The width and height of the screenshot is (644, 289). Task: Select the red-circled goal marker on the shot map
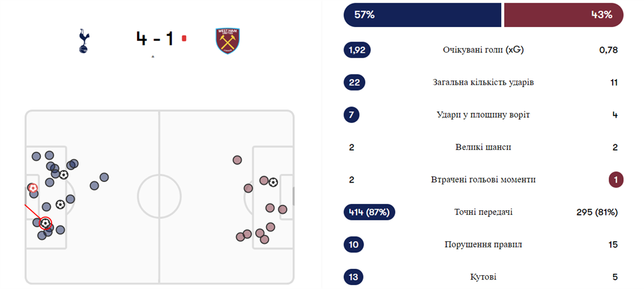pos(45,223)
